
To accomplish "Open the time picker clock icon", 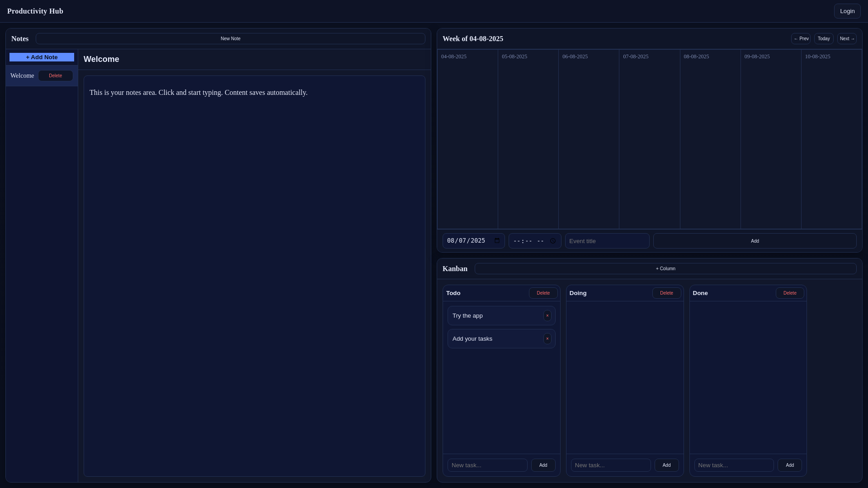I will [x=552, y=241].
